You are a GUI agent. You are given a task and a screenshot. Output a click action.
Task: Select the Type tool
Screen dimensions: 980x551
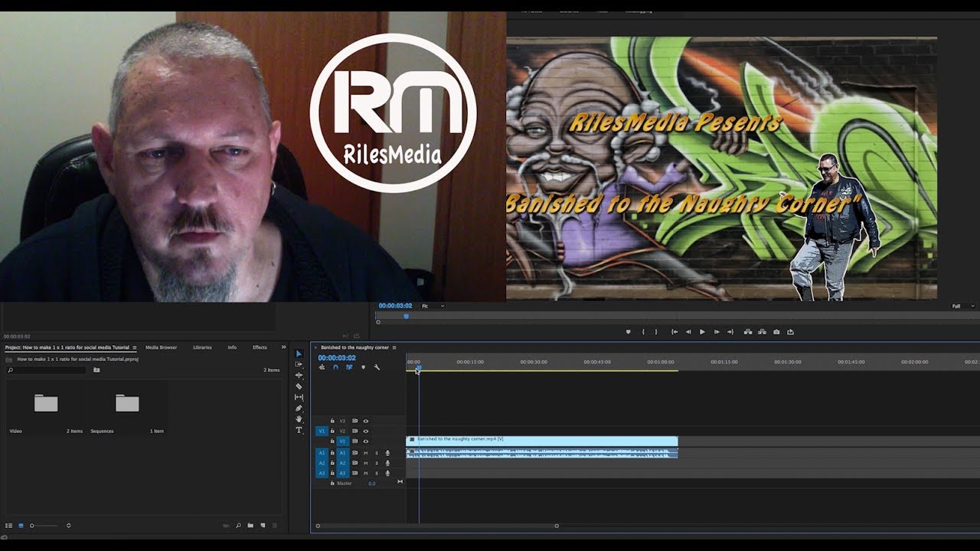[x=299, y=430]
